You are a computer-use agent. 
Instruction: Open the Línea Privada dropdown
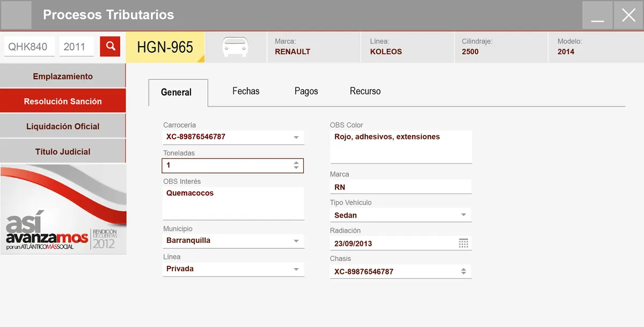click(296, 269)
